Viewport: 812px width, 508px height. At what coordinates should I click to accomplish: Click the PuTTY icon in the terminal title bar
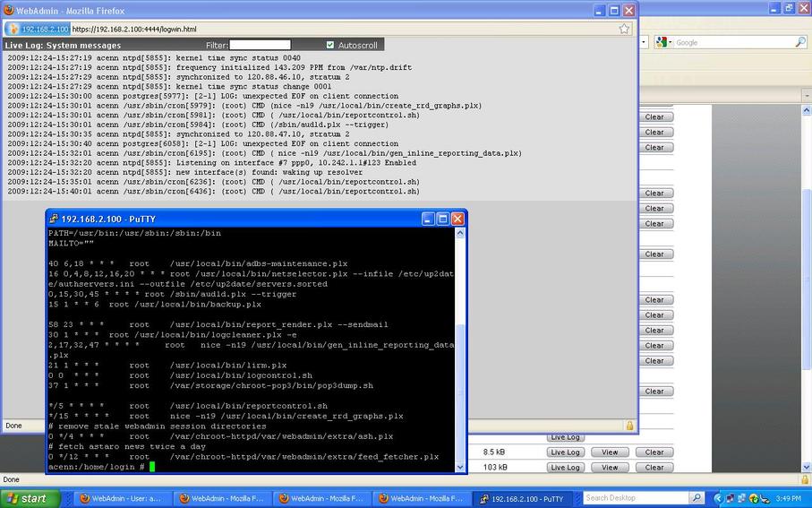click(x=54, y=219)
